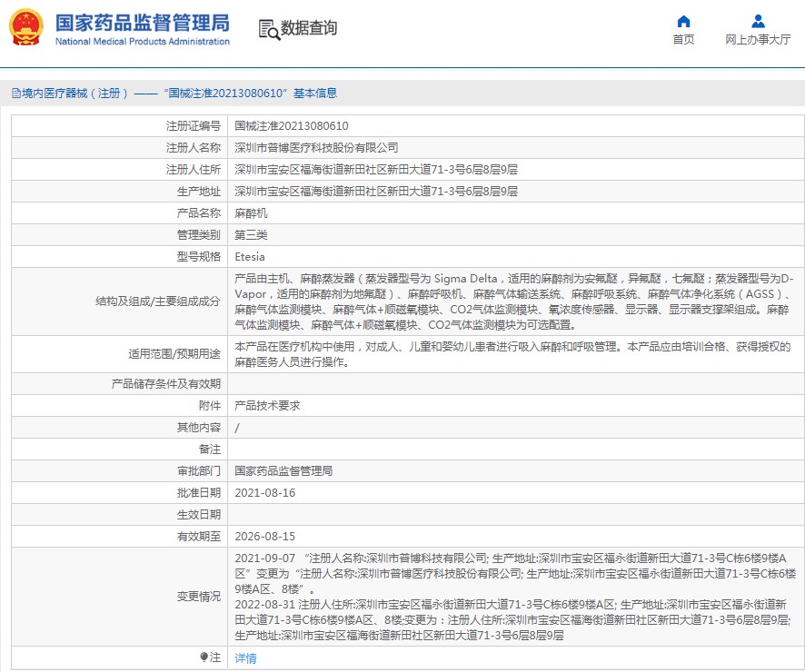Click the 2022-08-31 change record text
Screen dimensions: 805x672
click(x=512, y=619)
